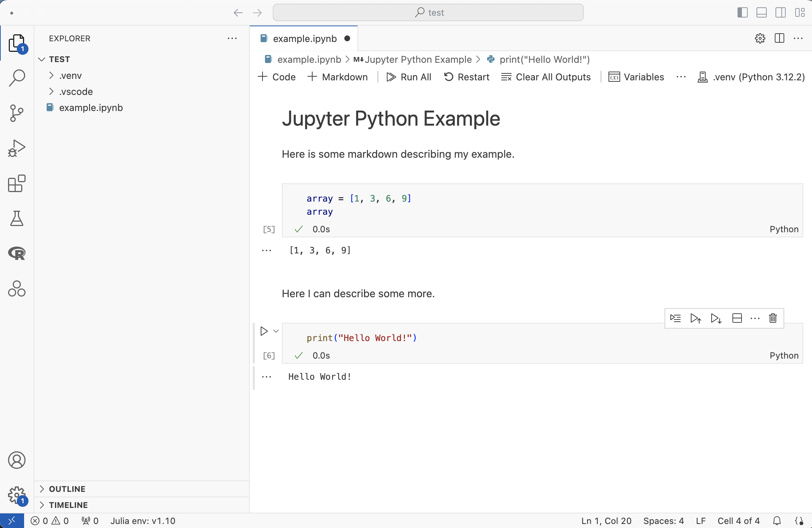
Task: Click the Jupyter Python Example breadcrumb
Action: tap(418, 60)
